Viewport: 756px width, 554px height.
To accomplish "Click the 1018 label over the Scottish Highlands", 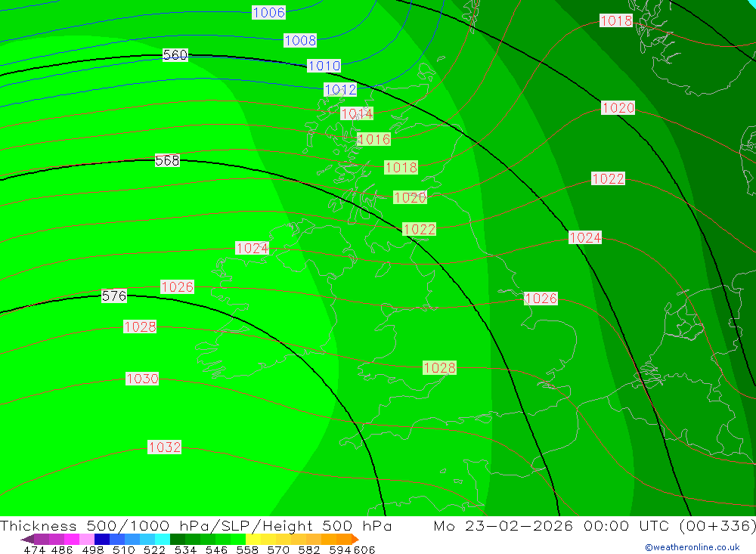I will pyautogui.click(x=401, y=167).
